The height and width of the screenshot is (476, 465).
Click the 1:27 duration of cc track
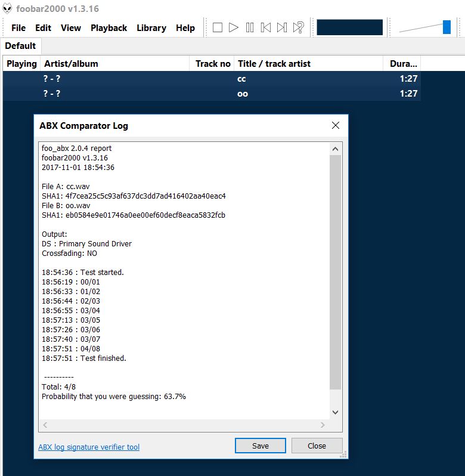[408, 79]
